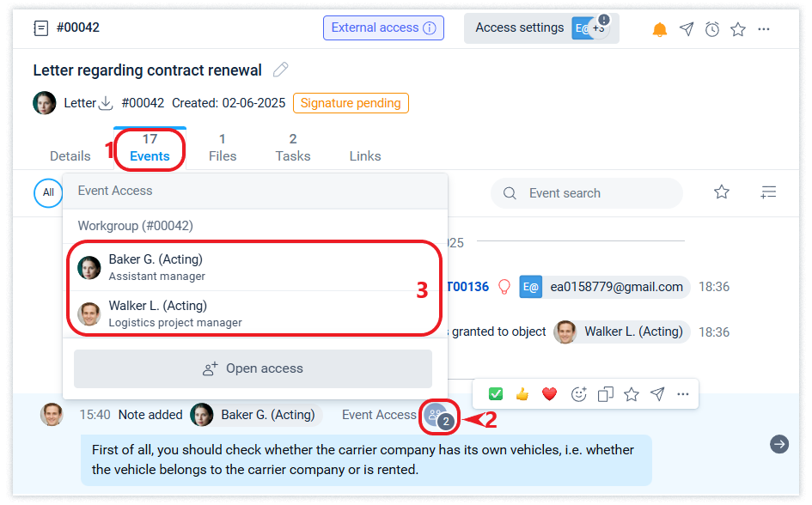Download the Letter file icon
The width and height of the screenshot is (812, 505).
pos(106,103)
